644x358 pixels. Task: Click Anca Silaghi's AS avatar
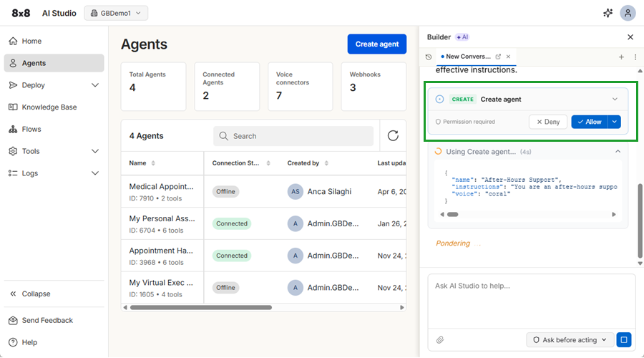coord(295,192)
